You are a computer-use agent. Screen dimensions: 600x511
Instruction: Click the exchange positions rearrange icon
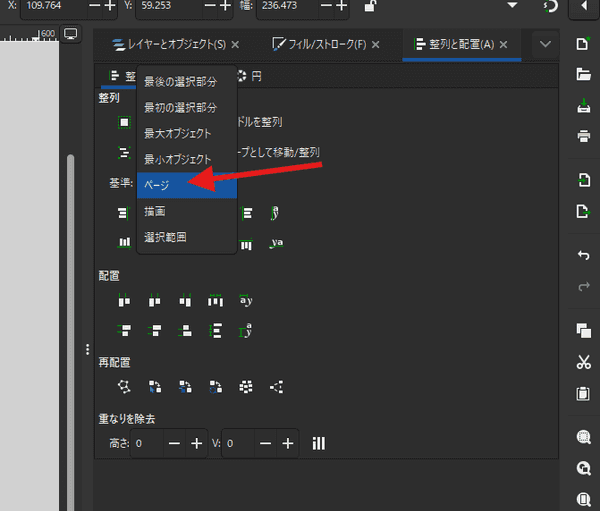click(156, 386)
